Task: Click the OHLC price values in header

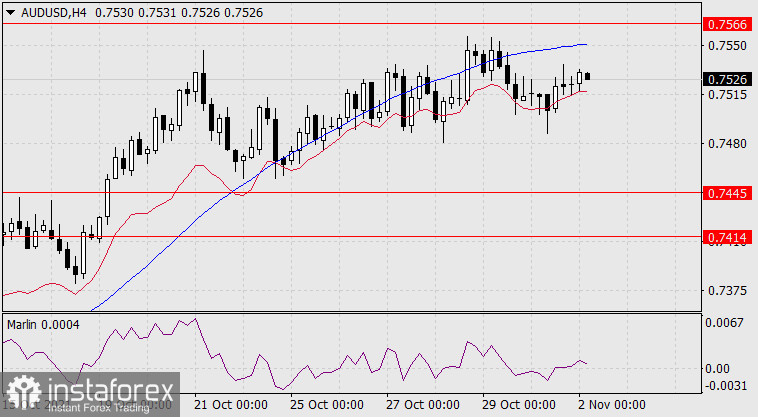Action: coord(141,10)
